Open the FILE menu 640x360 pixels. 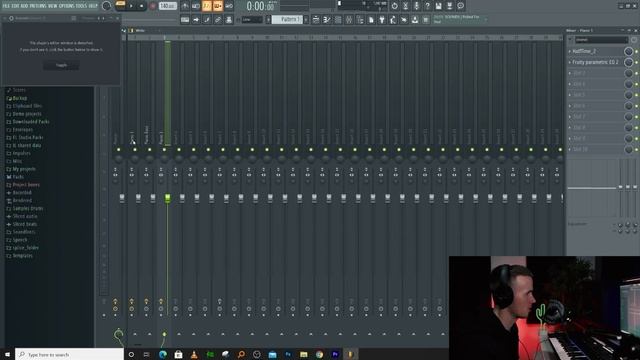(6, 6)
